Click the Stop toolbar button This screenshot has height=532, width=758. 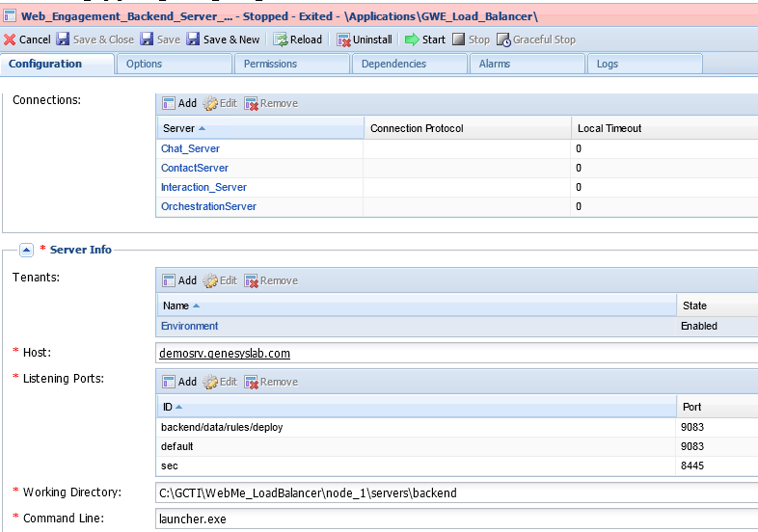tap(471, 40)
